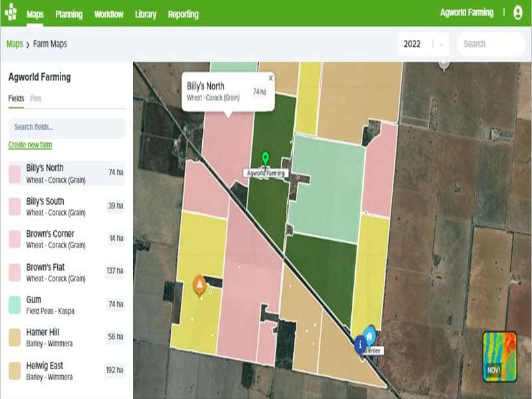Open the Planning menu
532x399 pixels.
coord(69,14)
